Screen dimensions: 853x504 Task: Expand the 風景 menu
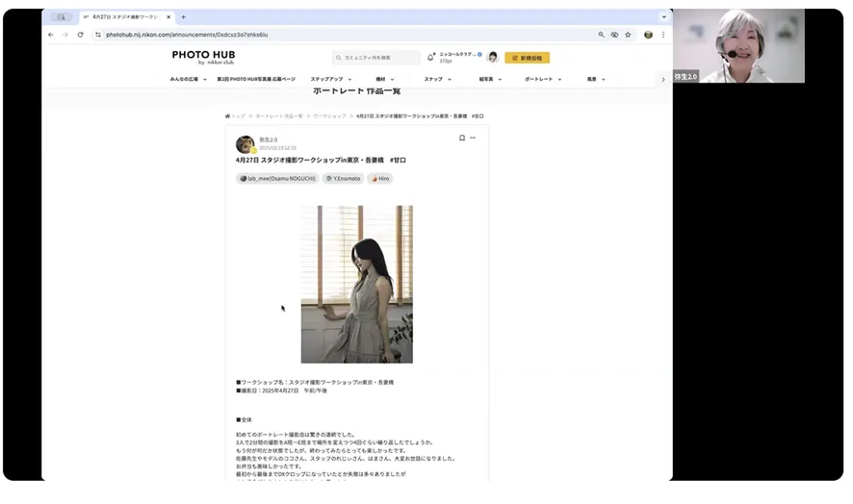point(596,80)
